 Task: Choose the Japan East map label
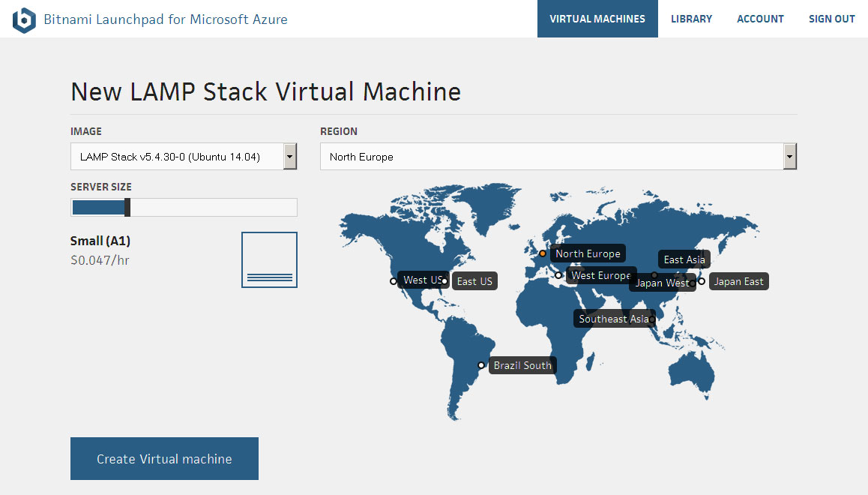coord(738,281)
